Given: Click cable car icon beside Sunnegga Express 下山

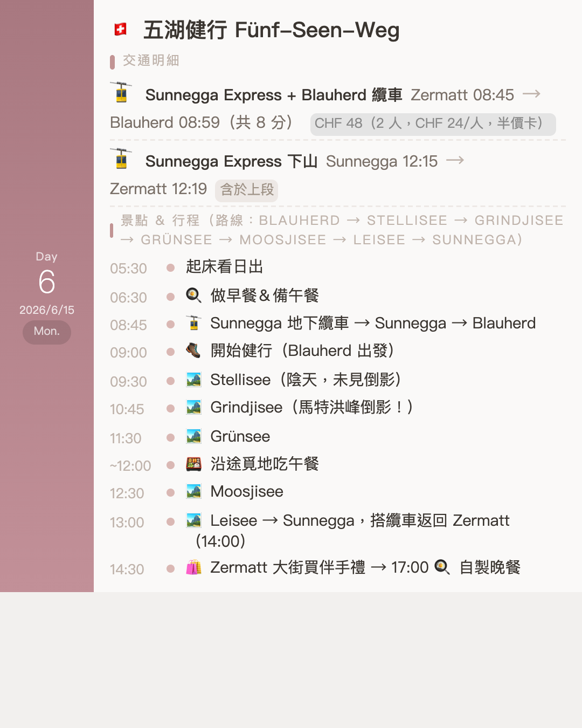Looking at the screenshot, I should [121, 159].
